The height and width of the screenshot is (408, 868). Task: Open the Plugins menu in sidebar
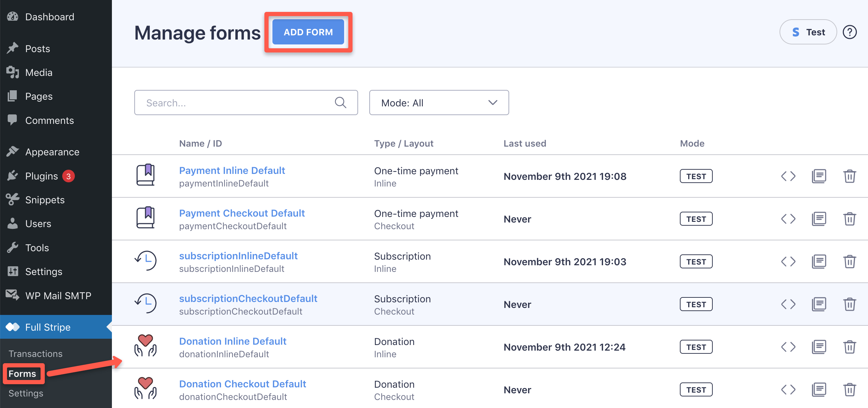[x=41, y=176]
